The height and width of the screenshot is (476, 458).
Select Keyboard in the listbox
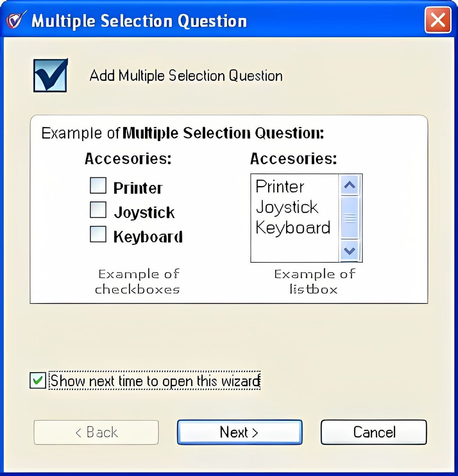293,228
